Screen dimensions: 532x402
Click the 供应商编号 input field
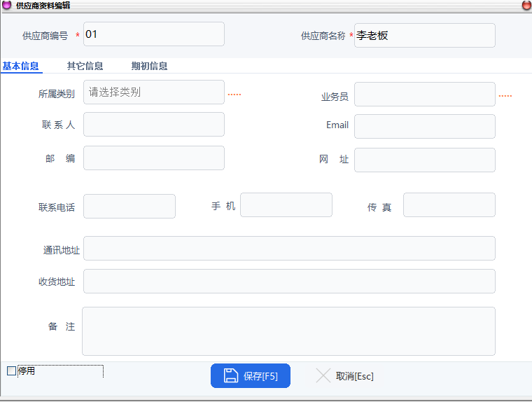(153, 34)
